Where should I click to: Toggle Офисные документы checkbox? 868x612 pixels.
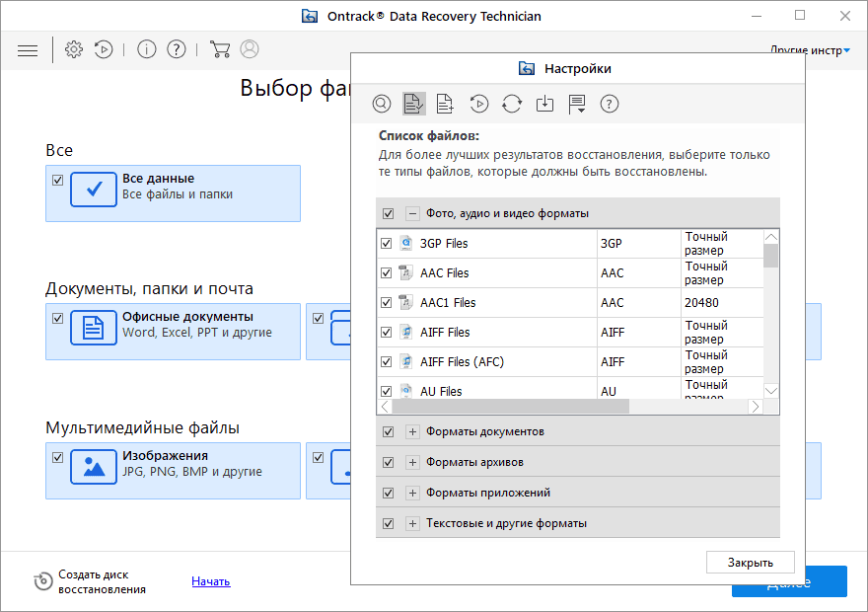(x=57, y=319)
